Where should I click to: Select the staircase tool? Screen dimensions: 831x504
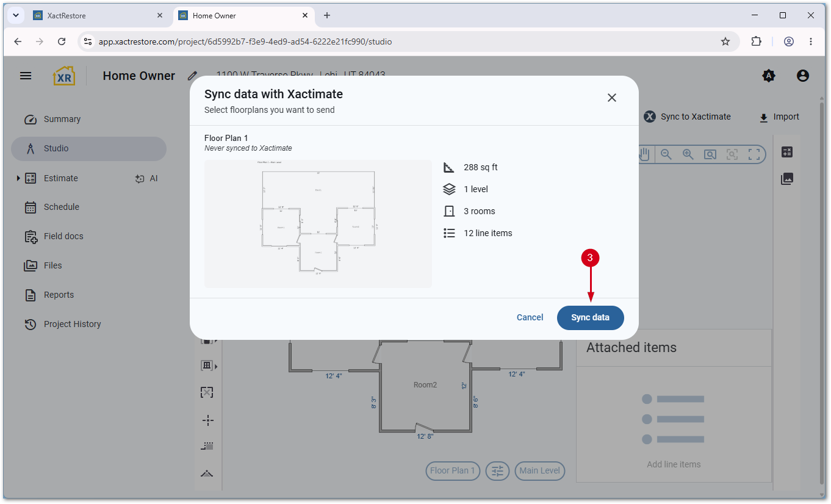(x=207, y=446)
